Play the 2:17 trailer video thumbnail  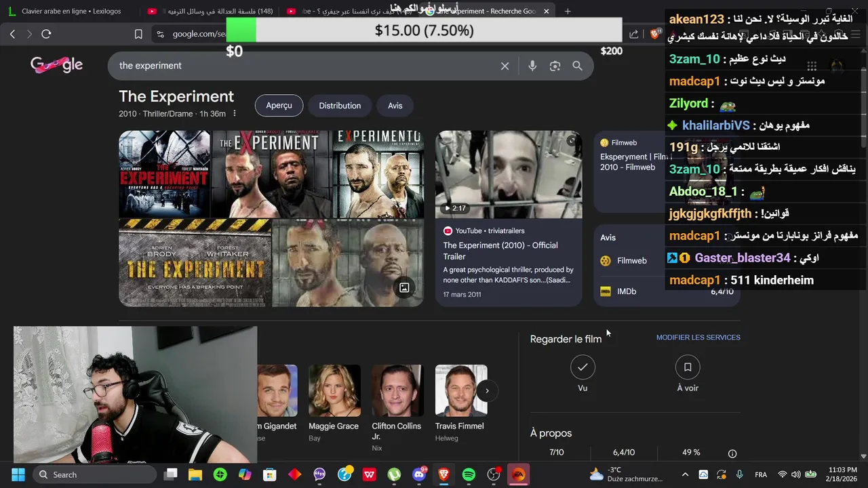(x=509, y=174)
